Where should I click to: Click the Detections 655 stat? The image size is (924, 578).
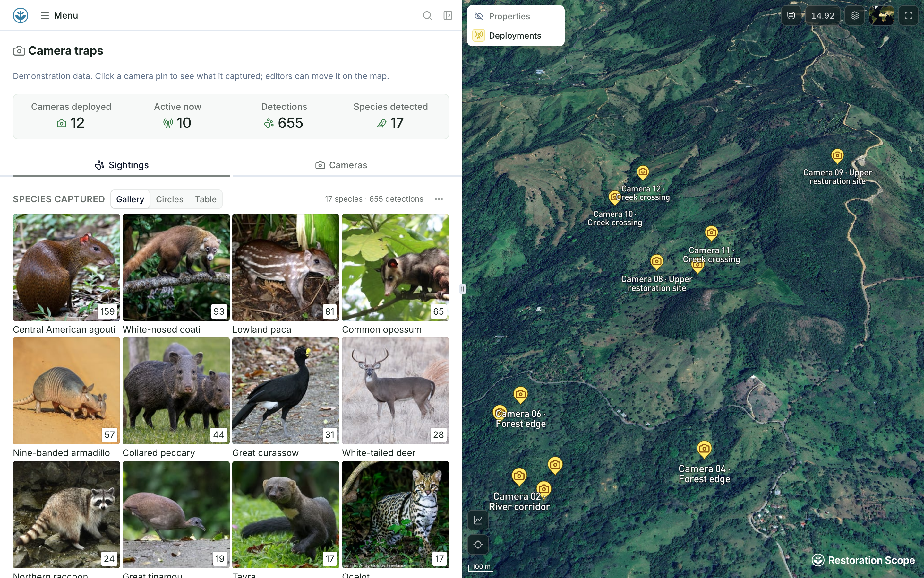point(284,116)
